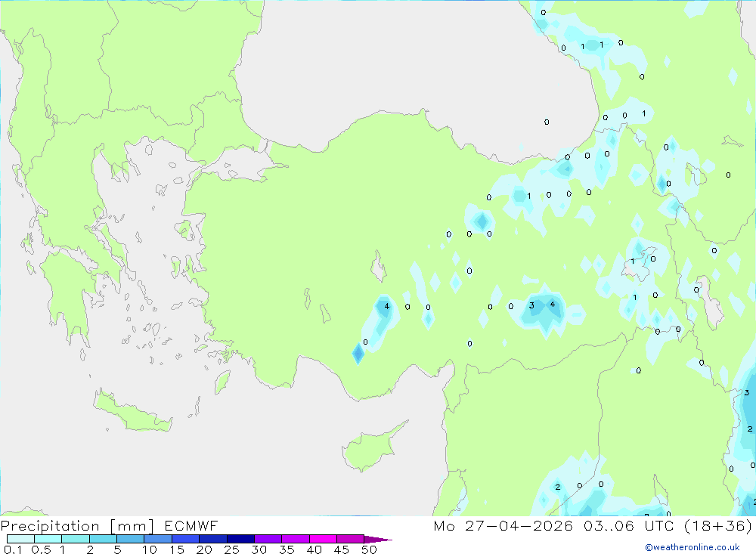Click the '0.5' legend scale label
The image size is (756, 554).
(41, 549)
